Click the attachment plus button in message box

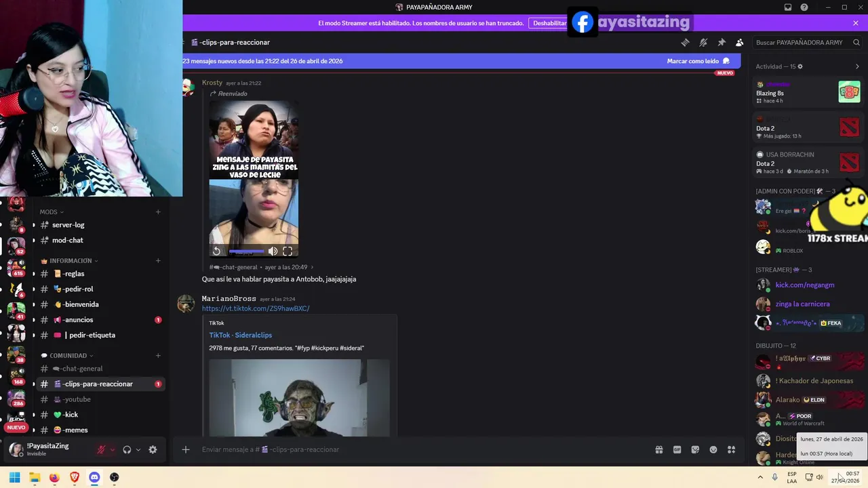185,449
